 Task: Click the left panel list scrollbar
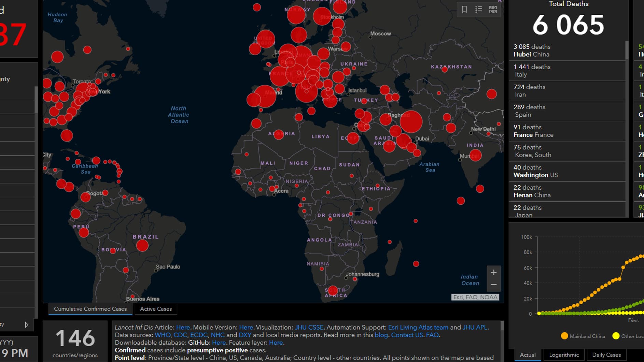(x=36, y=100)
